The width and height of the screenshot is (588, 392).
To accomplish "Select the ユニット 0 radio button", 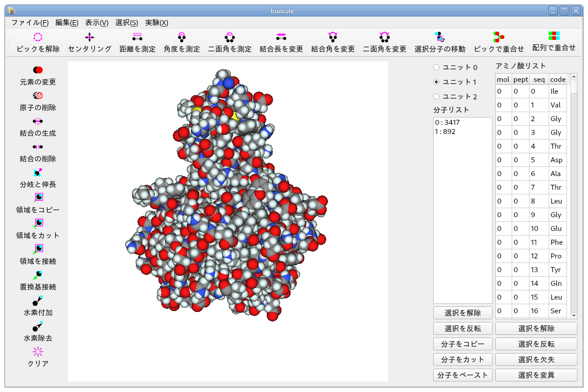I will tap(436, 67).
